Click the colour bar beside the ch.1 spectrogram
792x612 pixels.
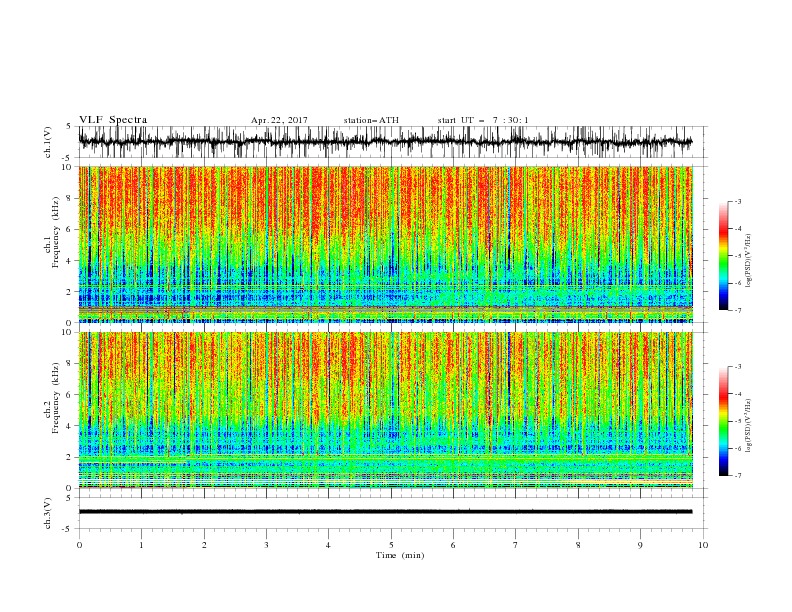(724, 256)
